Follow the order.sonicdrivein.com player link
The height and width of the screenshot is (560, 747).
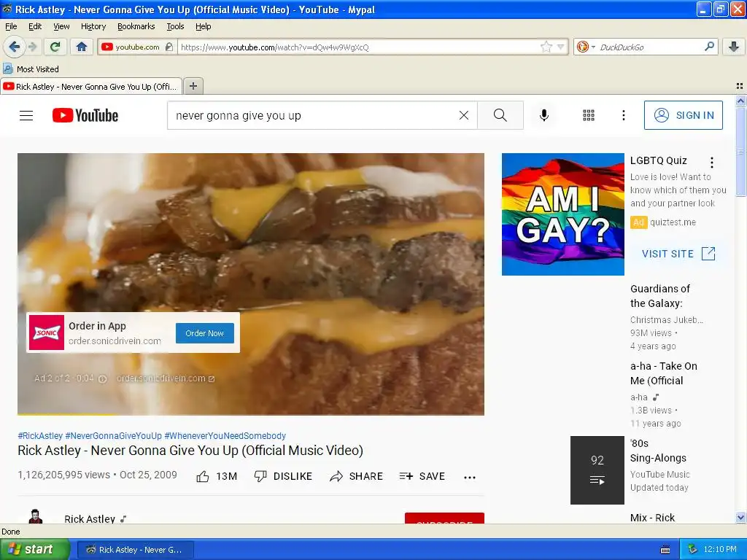point(166,378)
